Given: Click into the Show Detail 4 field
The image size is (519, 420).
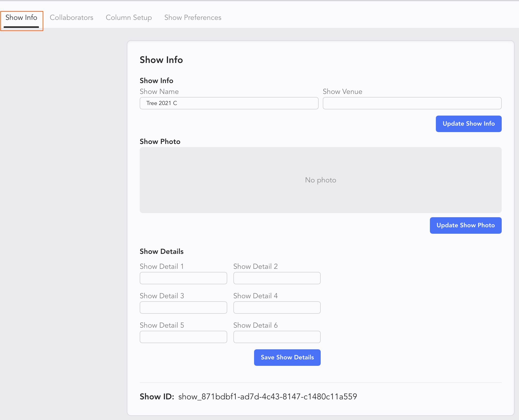Looking at the screenshot, I should click(277, 308).
